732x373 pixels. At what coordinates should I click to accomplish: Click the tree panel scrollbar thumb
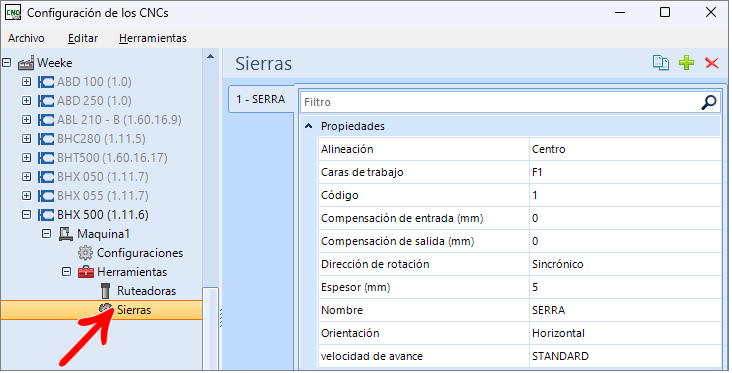click(211, 329)
